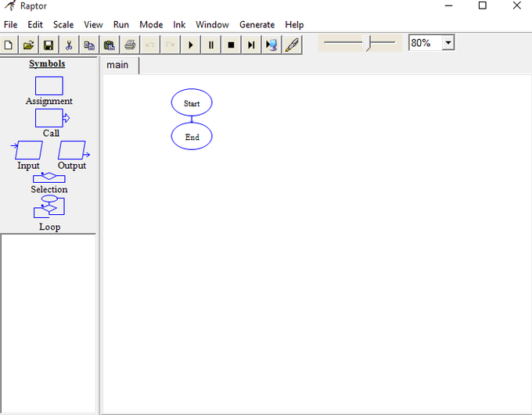Stop the flowchart execution

tap(231, 45)
